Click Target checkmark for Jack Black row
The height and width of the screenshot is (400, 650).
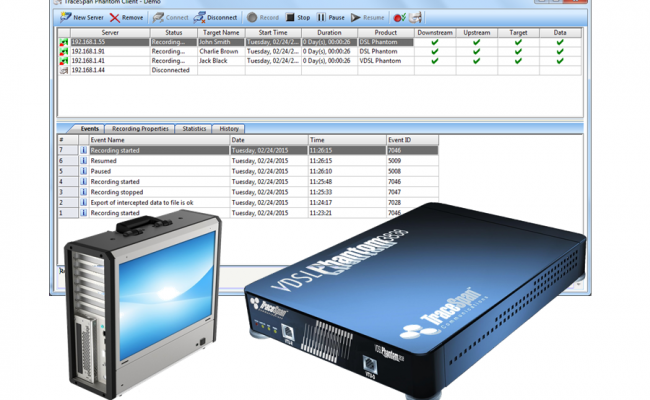(x=518, y=61)
